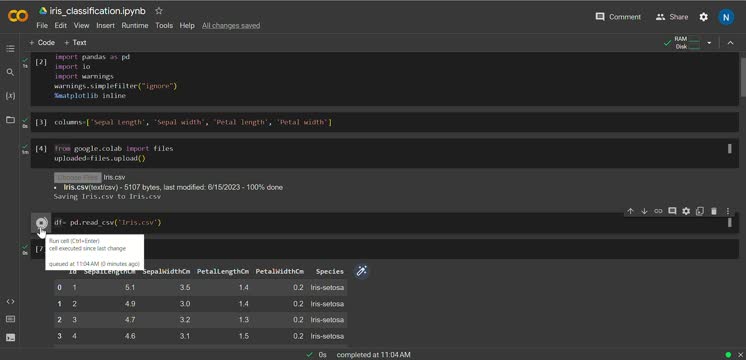Collapse the header with chevron up
Viewport: 746px width, 360px height.
pos(730,43)
